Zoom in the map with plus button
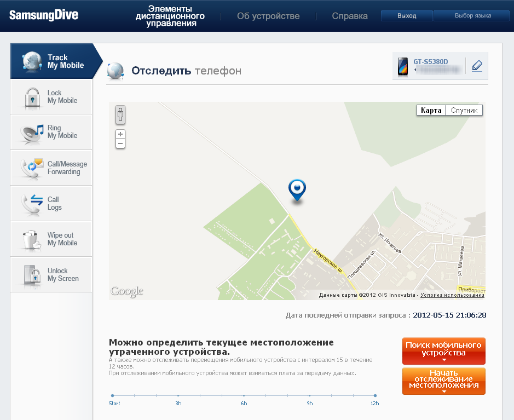514x420 pixels. (120, 134)
